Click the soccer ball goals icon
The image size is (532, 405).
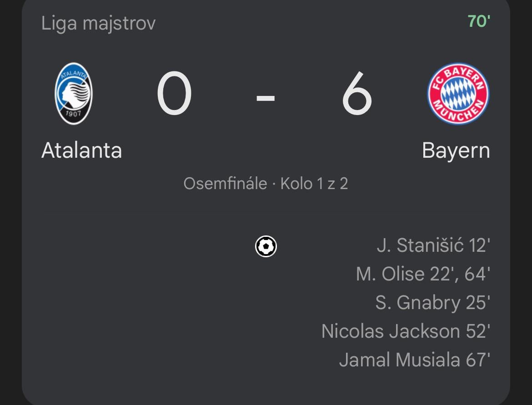266,246
